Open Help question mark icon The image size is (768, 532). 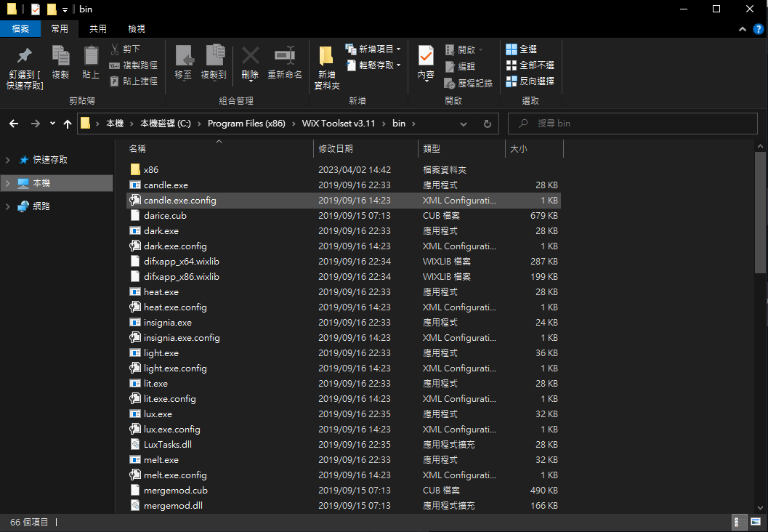(x=759, y=29)
